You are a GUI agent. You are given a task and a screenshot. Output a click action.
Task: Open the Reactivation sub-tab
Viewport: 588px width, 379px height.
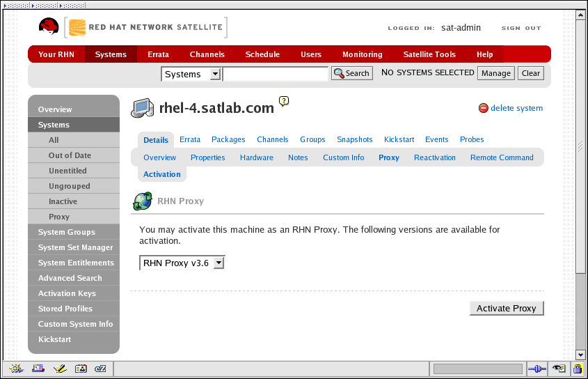(435, 157)
